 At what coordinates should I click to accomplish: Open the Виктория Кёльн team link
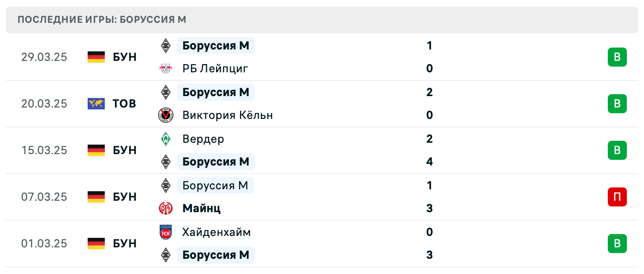tap(227, 115)
